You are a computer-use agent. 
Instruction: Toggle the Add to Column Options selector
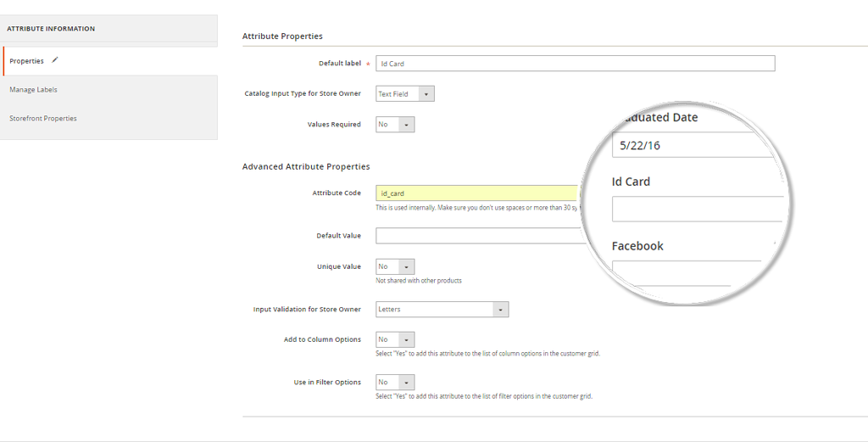(395, 339)
